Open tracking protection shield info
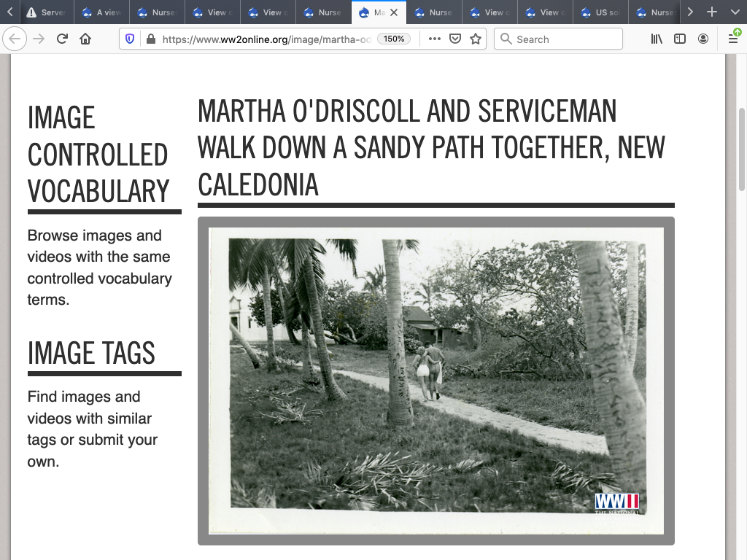Viewport: 747px width, 560px height. [131, 39]
